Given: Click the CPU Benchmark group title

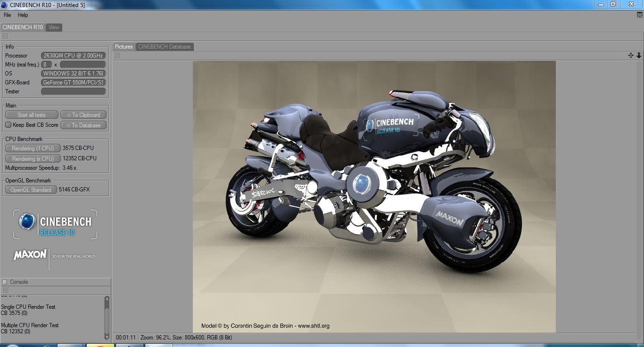Looking at the screenshot, I should pyautogui.click(x=24, y=139).
